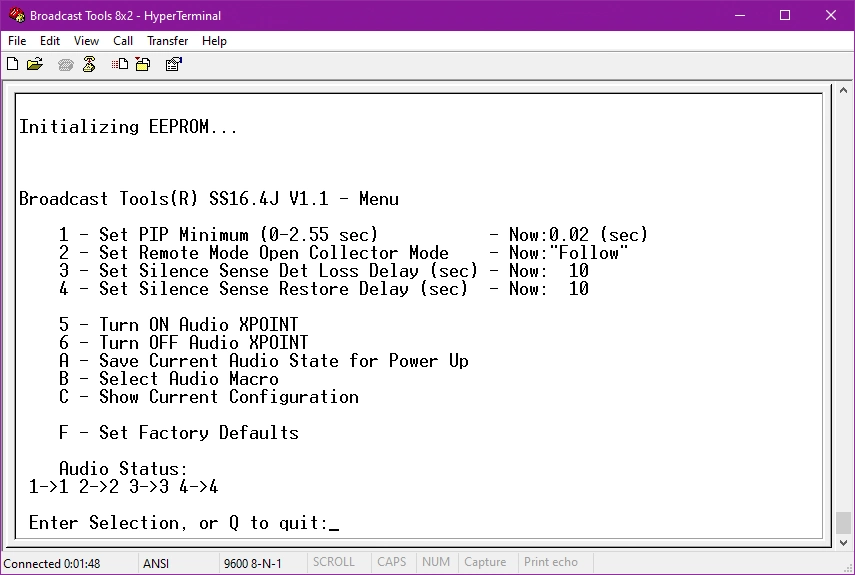Open the Properties toolbar icon
This screenshot has width=855, height=575.
coord(174,64)
